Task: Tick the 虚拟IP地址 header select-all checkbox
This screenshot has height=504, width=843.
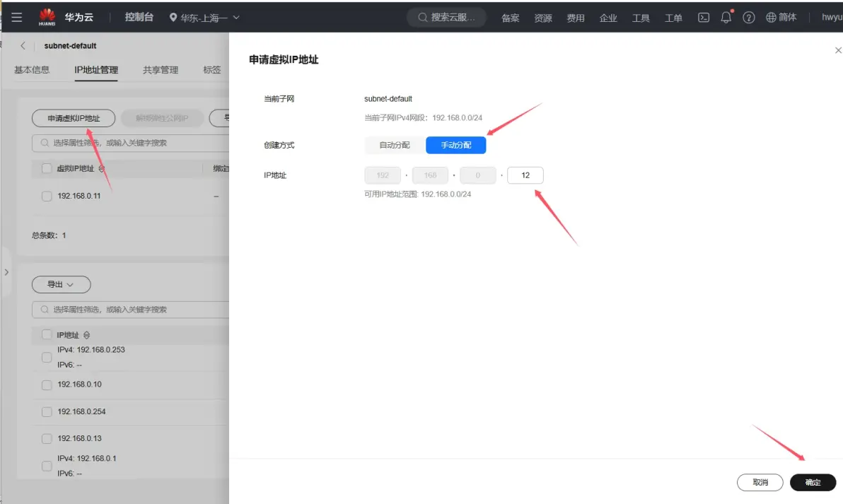Action: pos(47,169)
